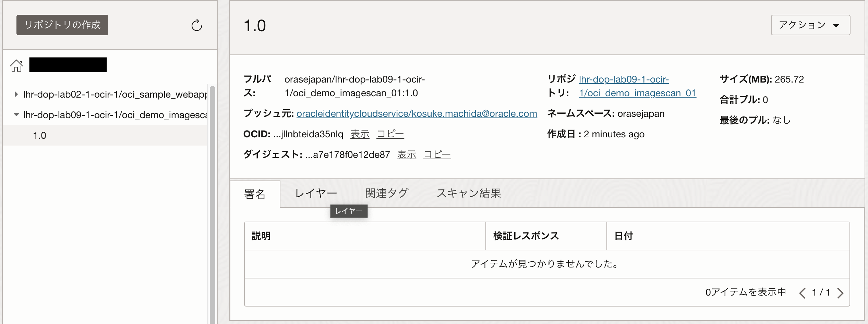Switch to the スキャン結果 tab
This screenshot has width=868, height=324.
pyautogui.click(x=469, y=193)
